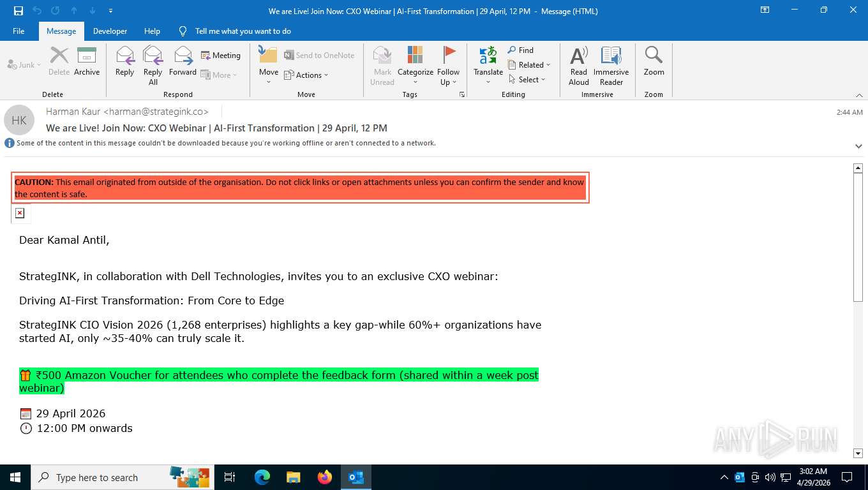
Task: Open Immersive Reader
Action: (611, 66)
